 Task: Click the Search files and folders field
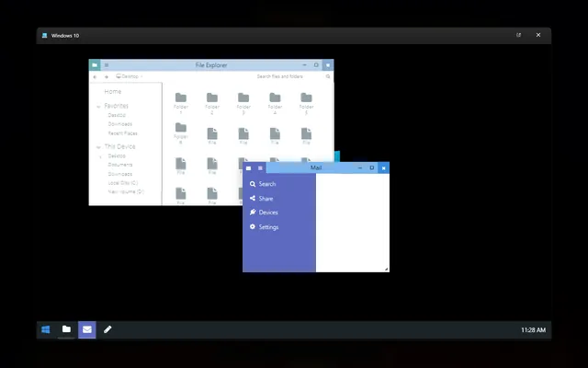pyautogui.click(x=279, y=76)
